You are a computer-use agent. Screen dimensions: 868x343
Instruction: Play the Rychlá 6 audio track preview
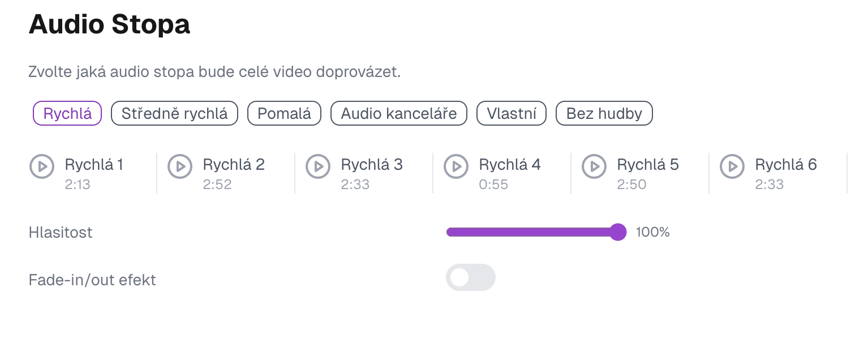732,166
